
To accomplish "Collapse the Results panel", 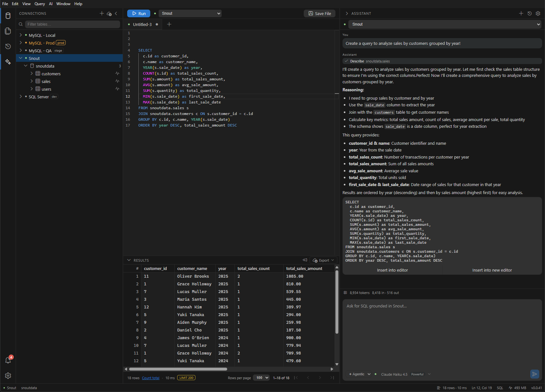I will click(x=129, y=260).
